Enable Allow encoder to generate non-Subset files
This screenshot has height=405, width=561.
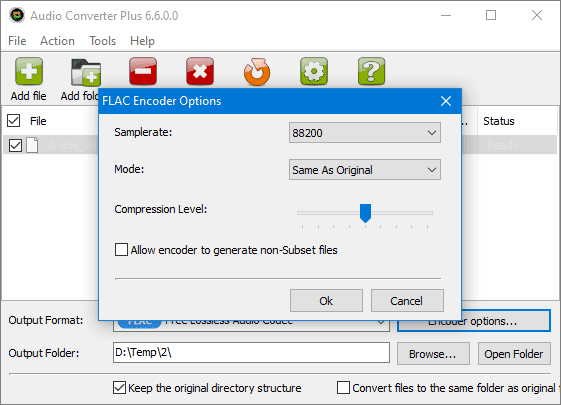coord(121,250)
